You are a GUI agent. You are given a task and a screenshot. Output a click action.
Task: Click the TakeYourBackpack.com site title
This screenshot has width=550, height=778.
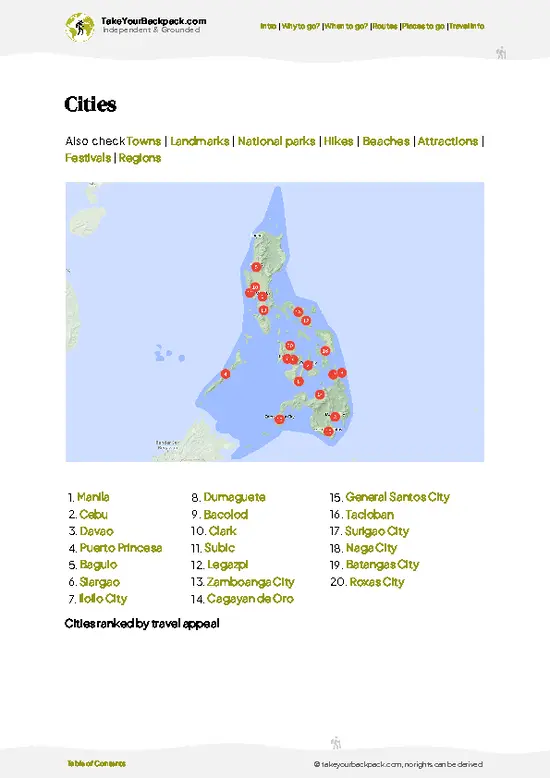point(153,21)
